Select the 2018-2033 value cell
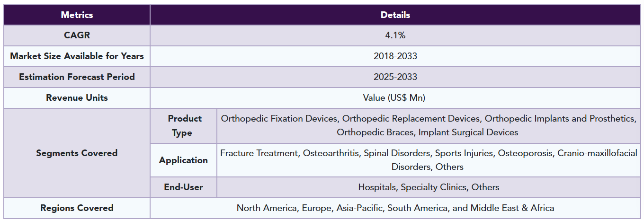Screen dimensions: 644x220 (x=395, y=56)
